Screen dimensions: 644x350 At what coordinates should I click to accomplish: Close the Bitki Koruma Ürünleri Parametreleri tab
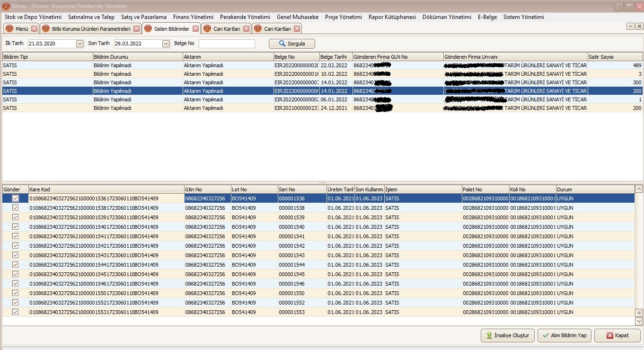pyautogui.click(x=136, y=29)
